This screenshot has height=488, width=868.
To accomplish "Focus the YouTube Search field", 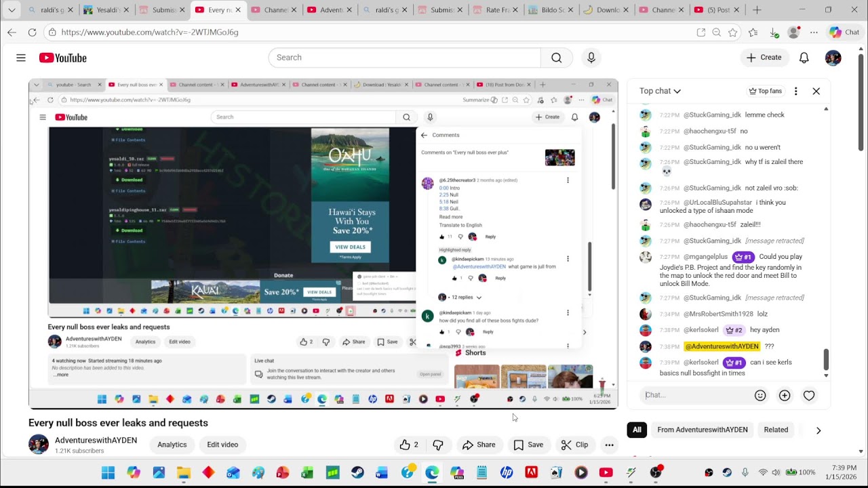I will tap(405, 58).
